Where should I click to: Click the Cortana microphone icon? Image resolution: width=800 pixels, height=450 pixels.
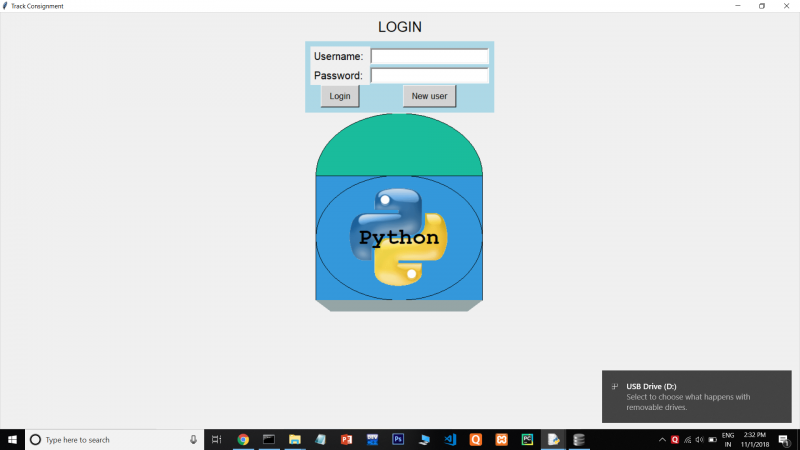[x=193, y=439]
